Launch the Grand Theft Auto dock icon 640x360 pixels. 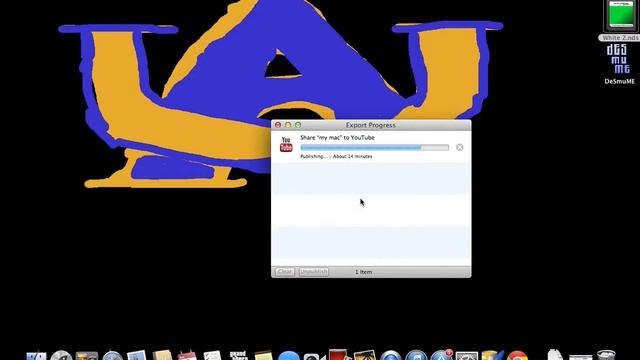238,355
